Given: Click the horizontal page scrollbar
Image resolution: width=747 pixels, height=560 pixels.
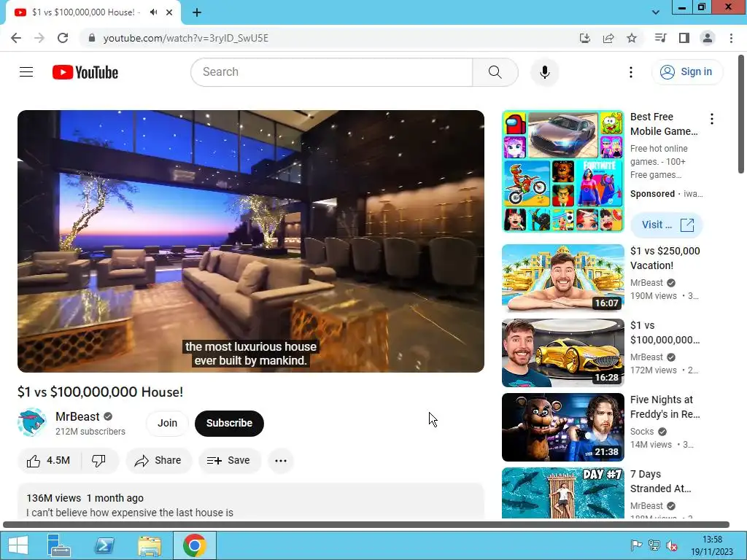Looking at the screenshot, I should 366,525.
